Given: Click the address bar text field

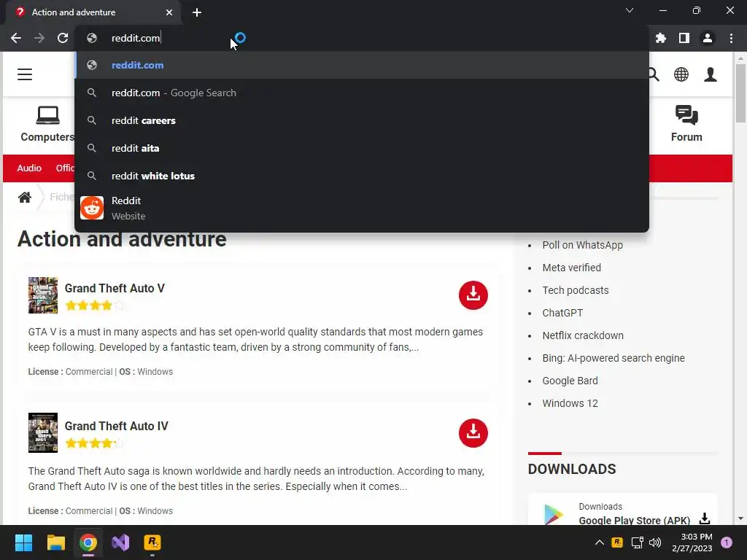Looking at the screenshot, I should (362, 38).
